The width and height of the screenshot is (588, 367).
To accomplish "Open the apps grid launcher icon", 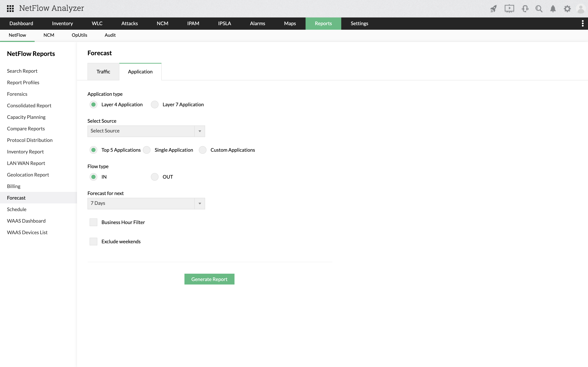I will tap(10, 9).
